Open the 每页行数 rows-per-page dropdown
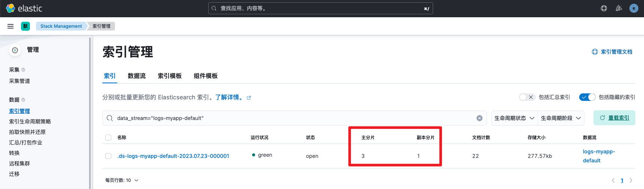The width and height of the screenshot is (644, 189). coord(122,180)
